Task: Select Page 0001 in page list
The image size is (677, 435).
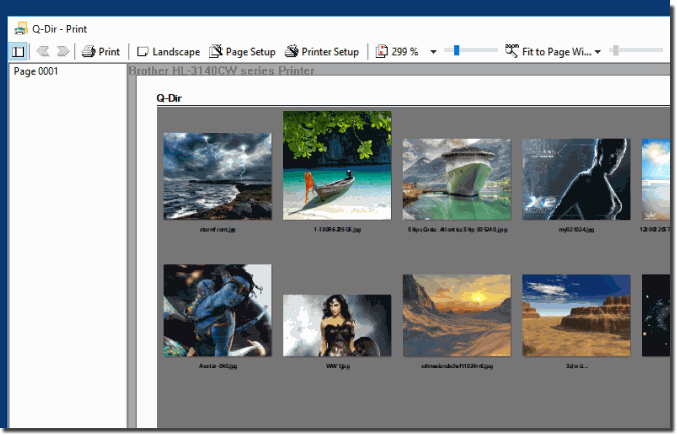Action: click(x=36, y=71)
